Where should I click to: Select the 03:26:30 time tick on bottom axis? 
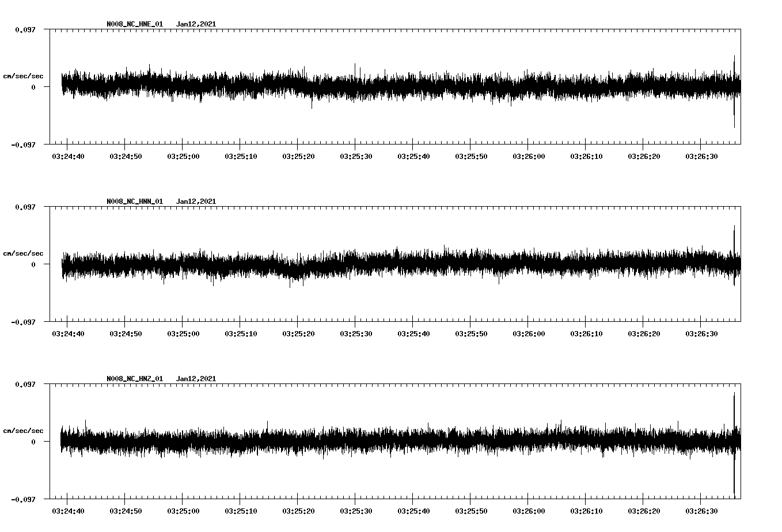702,510
